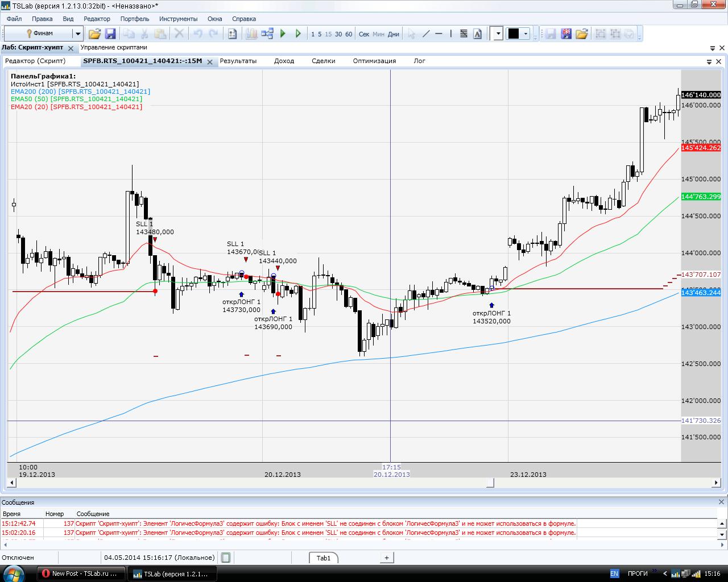
Task: Click the bar chart icon in the toolbar
Action: tap(251, 34)
